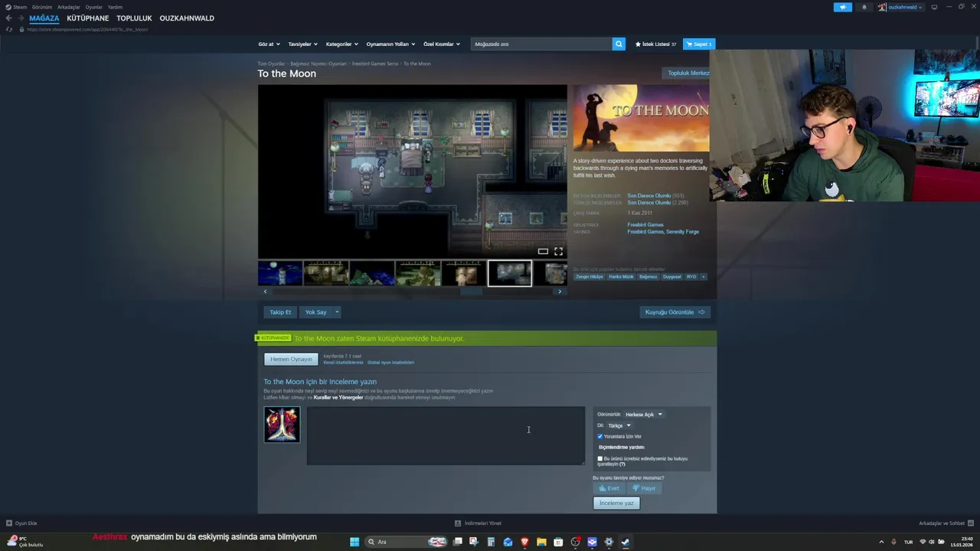Image resolution: width=980 pixels, height=551 pixels.
Task: Expand the Kategoriler menu
Action: 341,44
